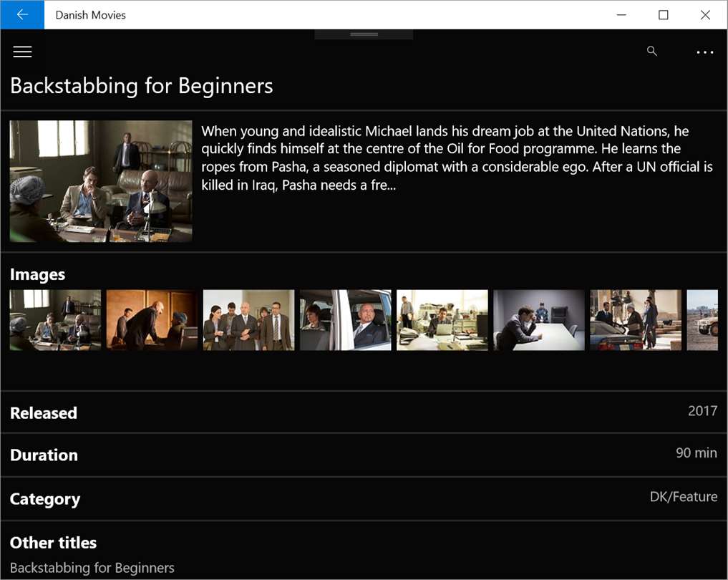Click the 90 min duration value
The image size is (728, 580).
pos(697,453)
